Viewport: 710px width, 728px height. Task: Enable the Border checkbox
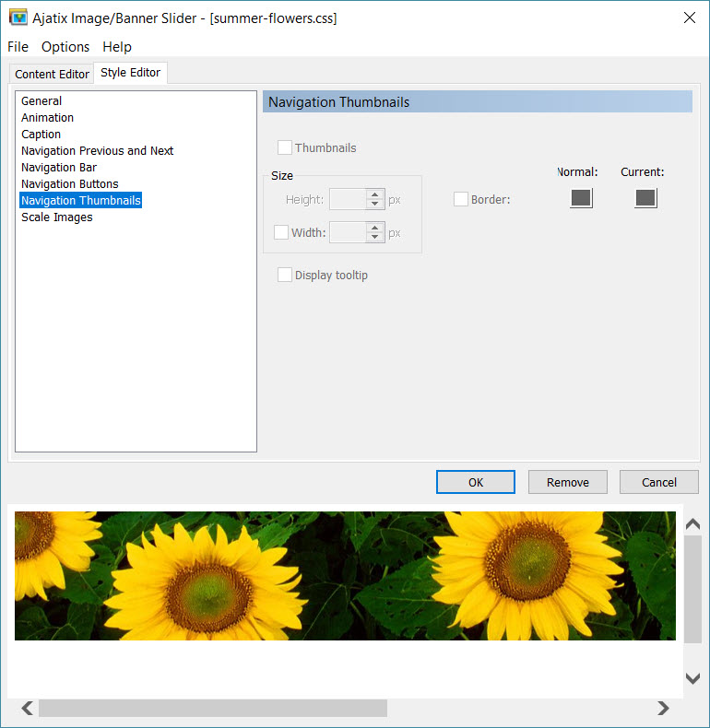coord(461,199)
